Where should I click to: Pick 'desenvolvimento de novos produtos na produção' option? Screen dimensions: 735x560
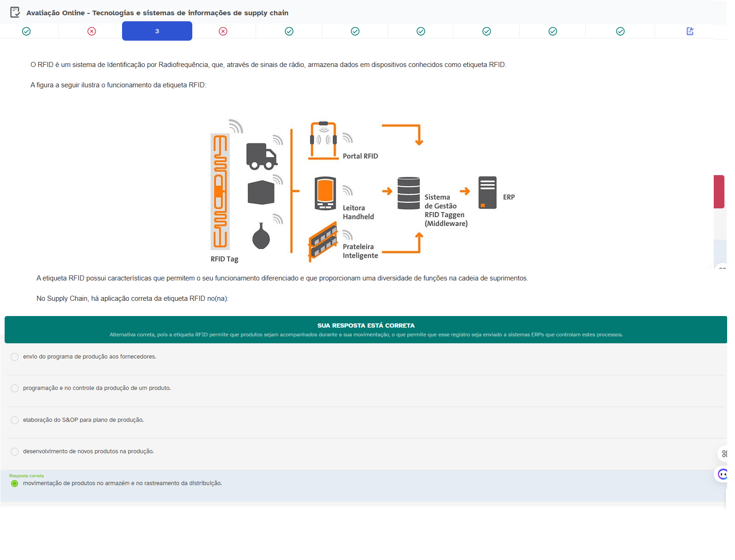coord(15,452)
